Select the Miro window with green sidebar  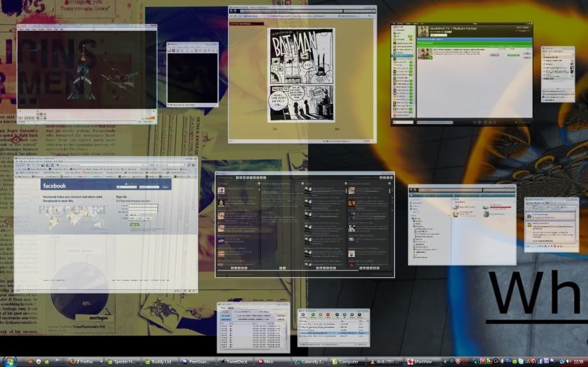(x=461, y=74)
